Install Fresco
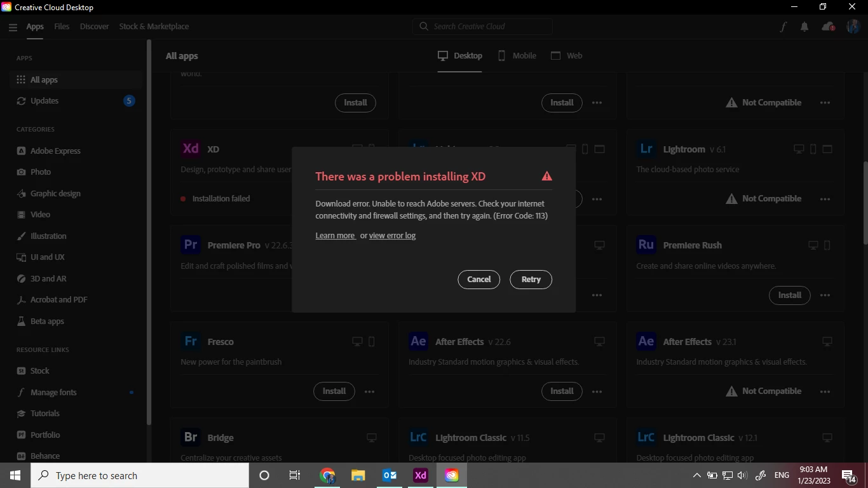The width and height of the screenshot is (868, 488). point(334,391)
